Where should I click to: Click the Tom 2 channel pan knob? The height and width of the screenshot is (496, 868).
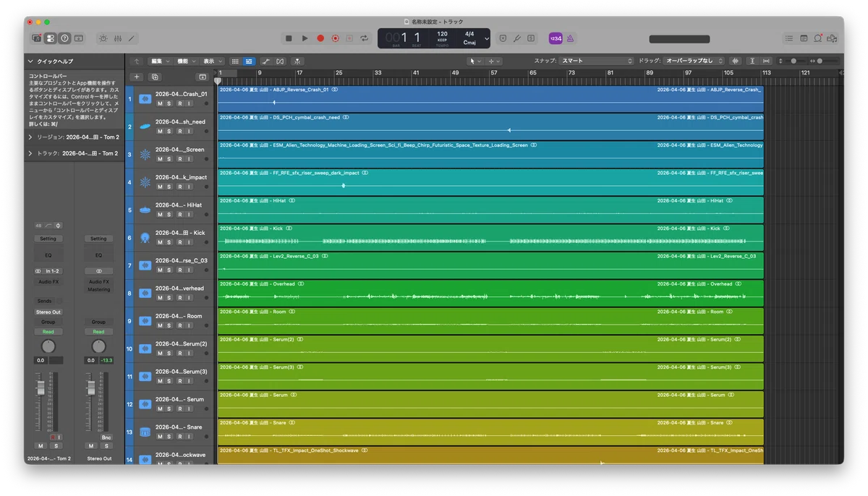[x=48, y=346]
